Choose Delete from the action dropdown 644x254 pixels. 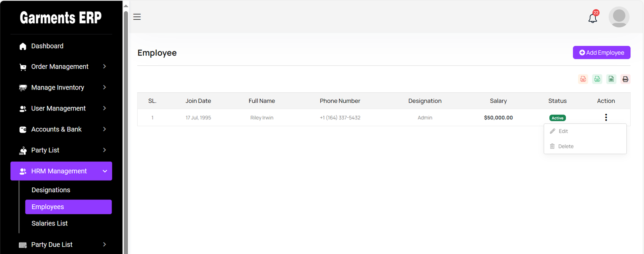566,146
